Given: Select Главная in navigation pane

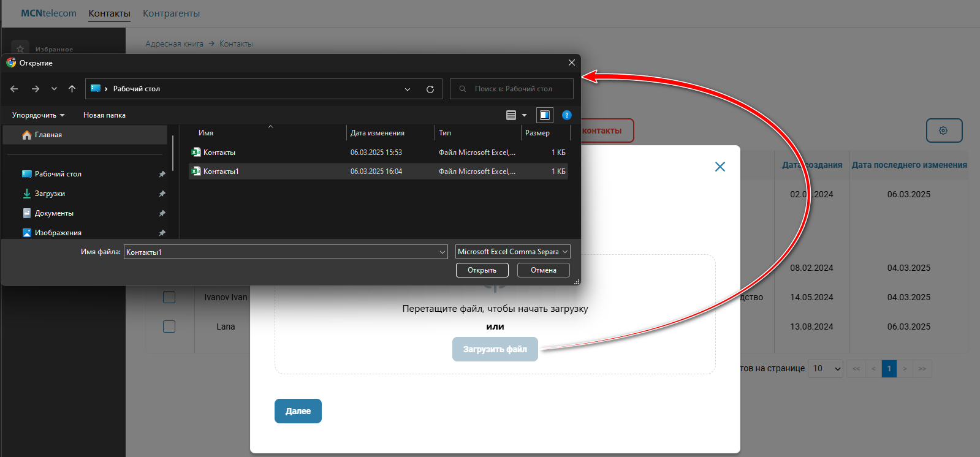Looking at the screenshot, I should tap(85, 135).
